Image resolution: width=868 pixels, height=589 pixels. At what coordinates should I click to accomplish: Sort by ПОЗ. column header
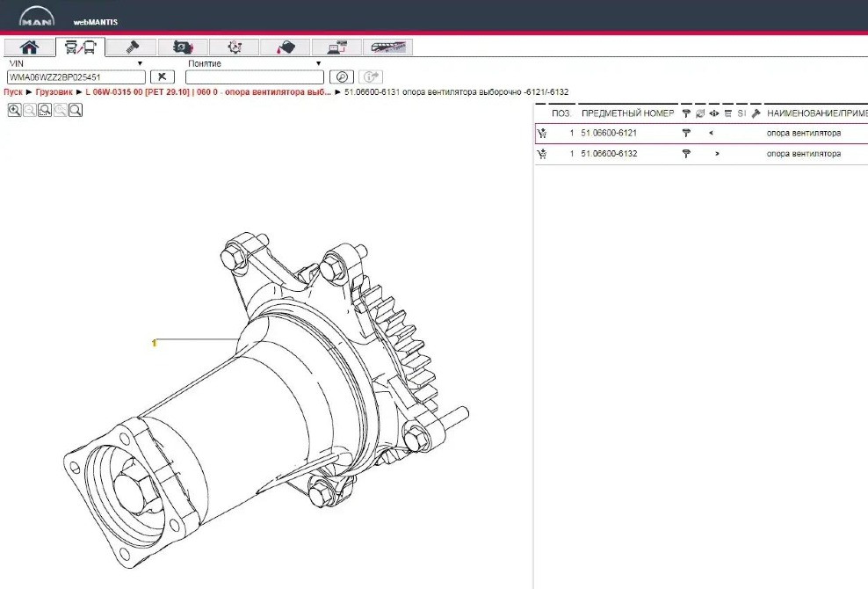[x=561, y=113]
